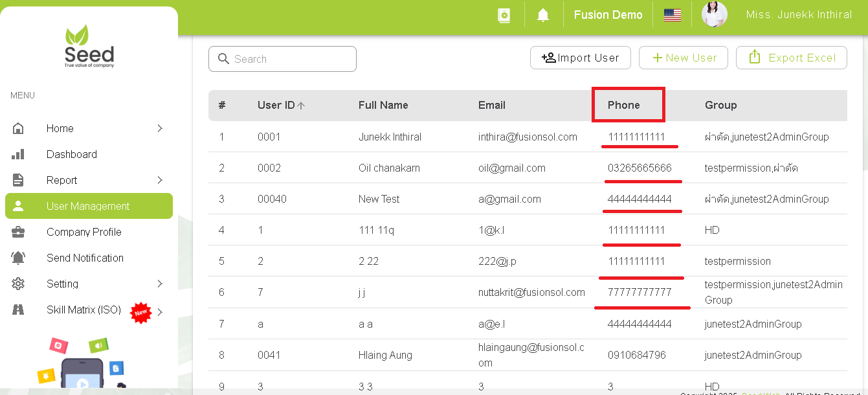Click the Send Notification bell icon
This screenshot has height=395, width=868.
pyautogui.click(x=19, y=258)
